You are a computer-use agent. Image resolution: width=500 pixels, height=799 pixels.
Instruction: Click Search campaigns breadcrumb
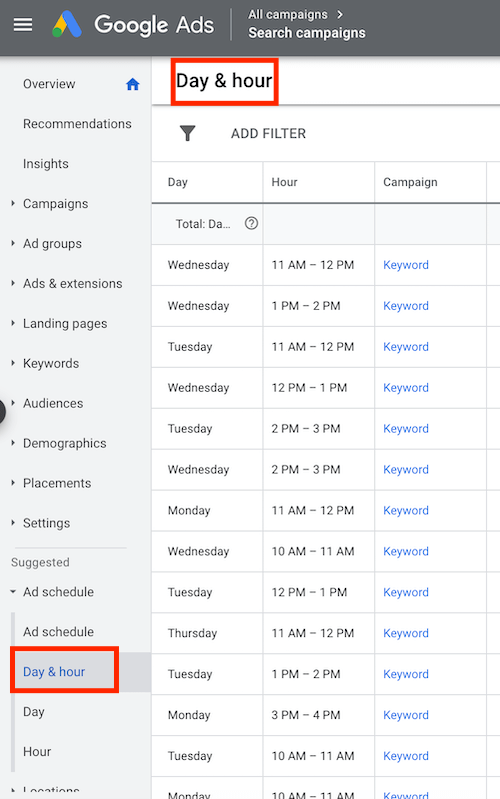(307, 33)
